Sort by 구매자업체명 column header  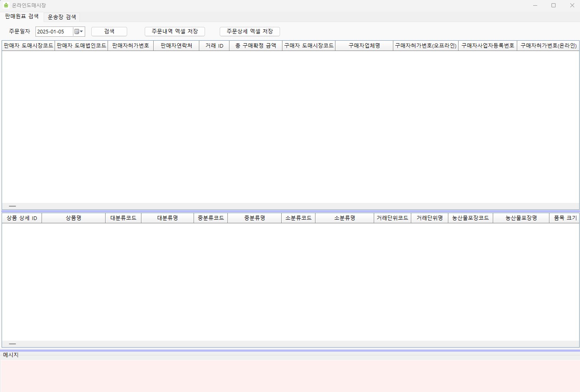(364, 46)
